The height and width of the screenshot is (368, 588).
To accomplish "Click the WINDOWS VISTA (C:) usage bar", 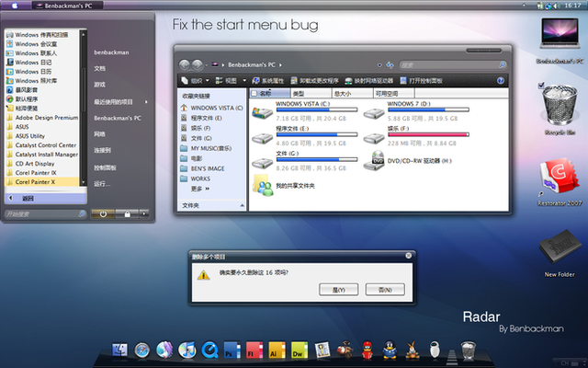I will tap(317, 109).
